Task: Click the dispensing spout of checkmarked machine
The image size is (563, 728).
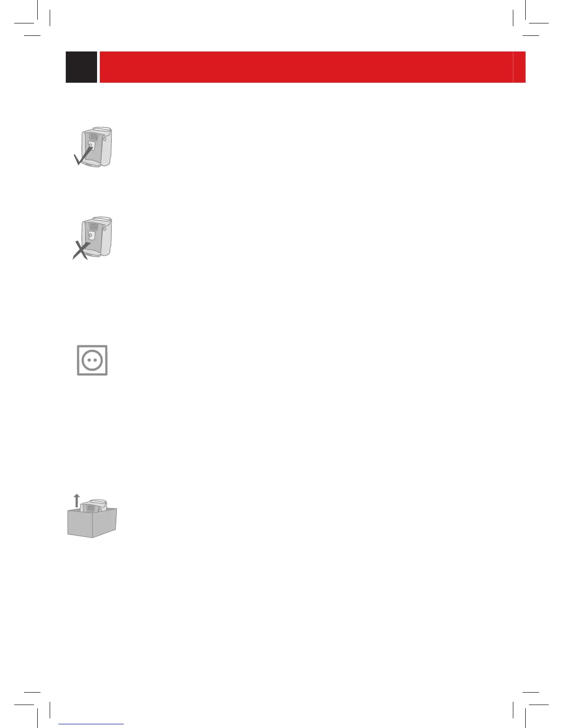Action: click(91, 146)
